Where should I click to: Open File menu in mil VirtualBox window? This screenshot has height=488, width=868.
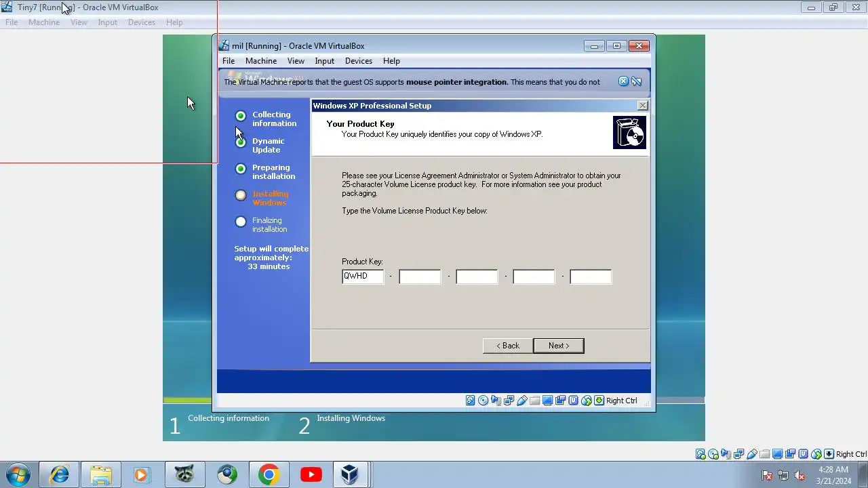coord(229,61)
